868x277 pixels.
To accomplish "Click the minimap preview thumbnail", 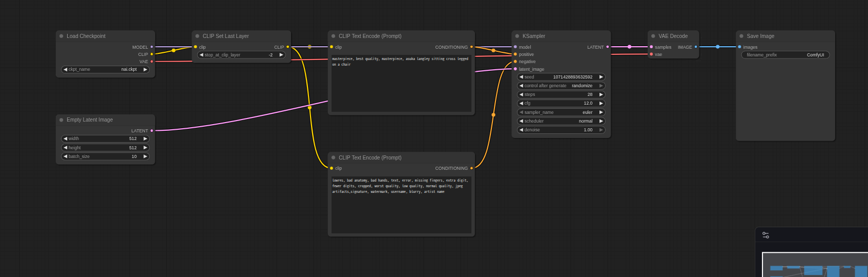I will point(815,265).
